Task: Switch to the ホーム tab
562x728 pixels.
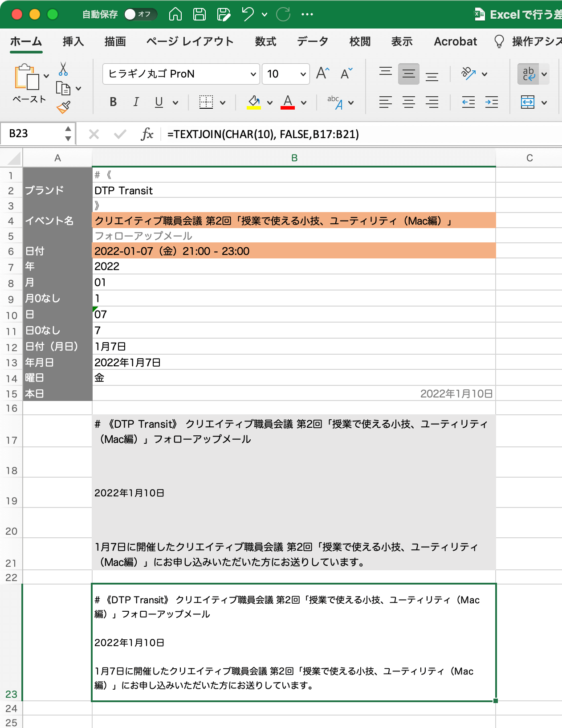Action: pyautogui.click(x=26, y=41)
